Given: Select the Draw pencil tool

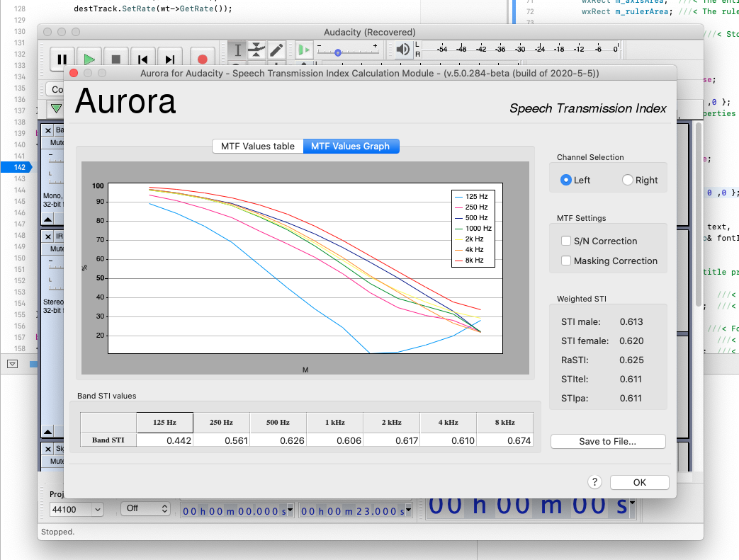Looking at the screenshot, I should pos(276,50).
